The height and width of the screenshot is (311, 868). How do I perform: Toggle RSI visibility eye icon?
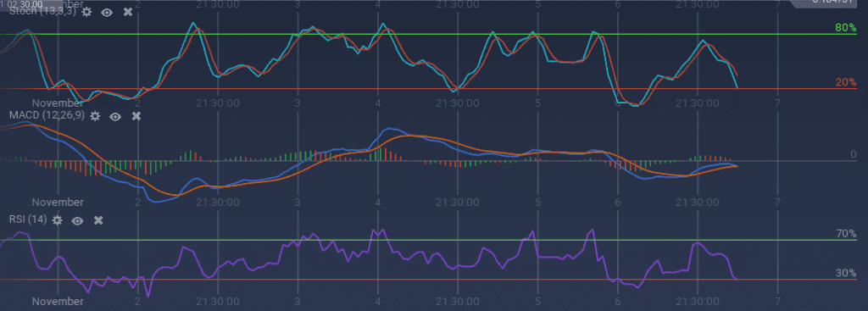tap(77, 221)
